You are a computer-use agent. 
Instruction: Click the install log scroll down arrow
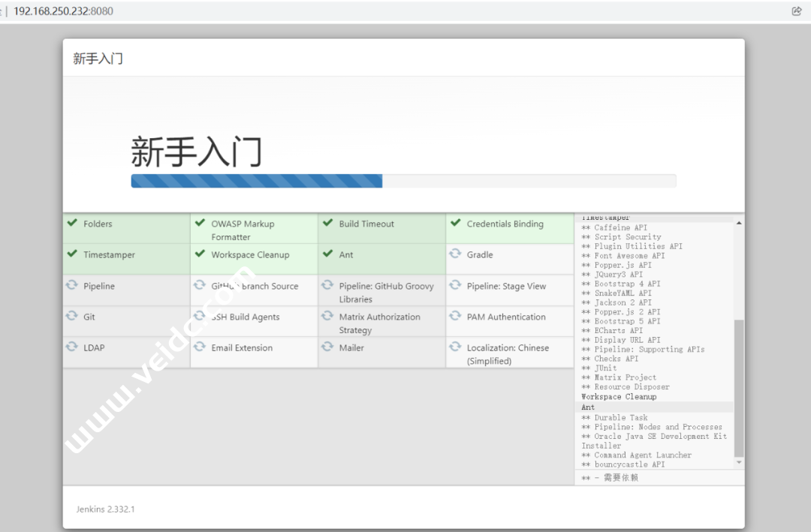(739, 463)
